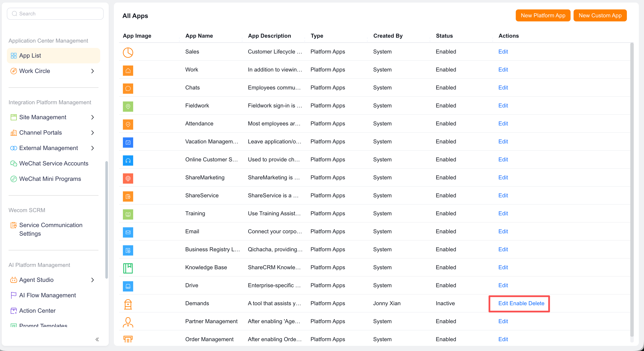Edit the Email app
644x351 pixels.
503,231
